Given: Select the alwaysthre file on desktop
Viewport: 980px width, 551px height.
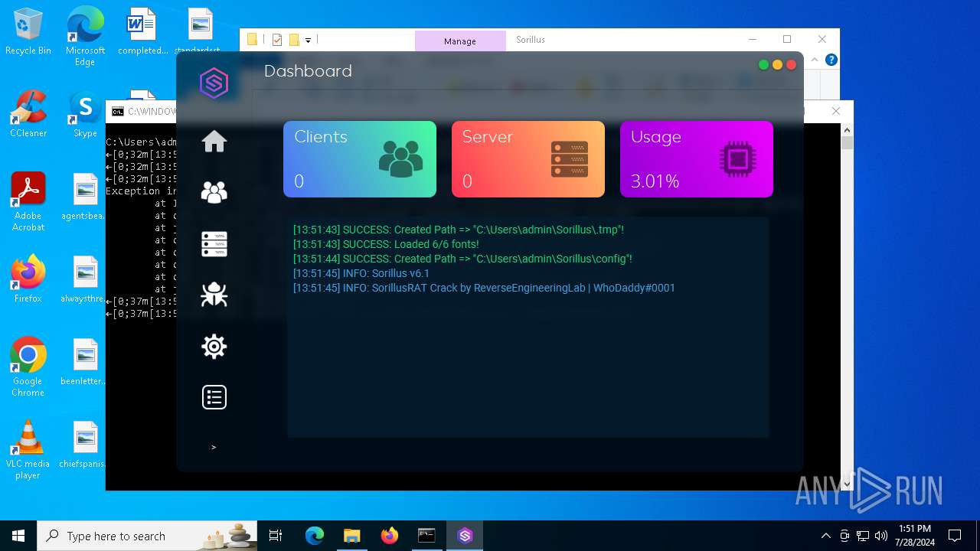Looking at the screenshot, I should tap(85, 279).
